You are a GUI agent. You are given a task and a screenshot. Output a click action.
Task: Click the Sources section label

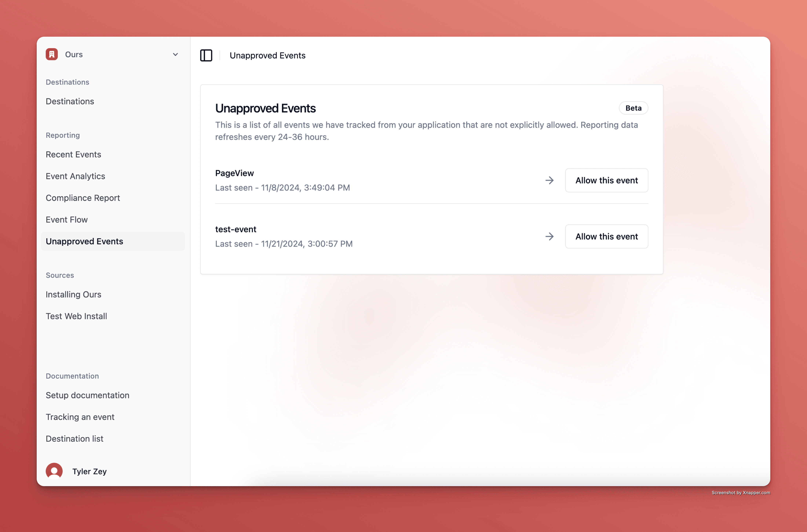point(60,275)
